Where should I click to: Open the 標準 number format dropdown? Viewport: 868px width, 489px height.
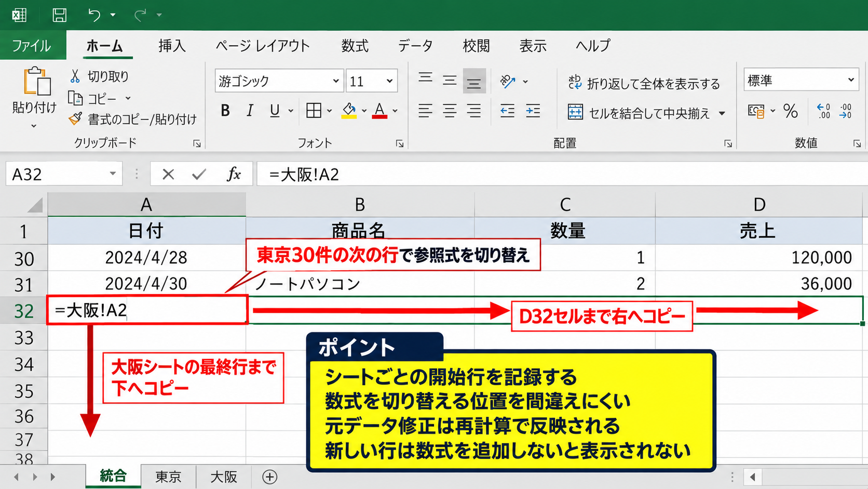(x=851, y=80)
